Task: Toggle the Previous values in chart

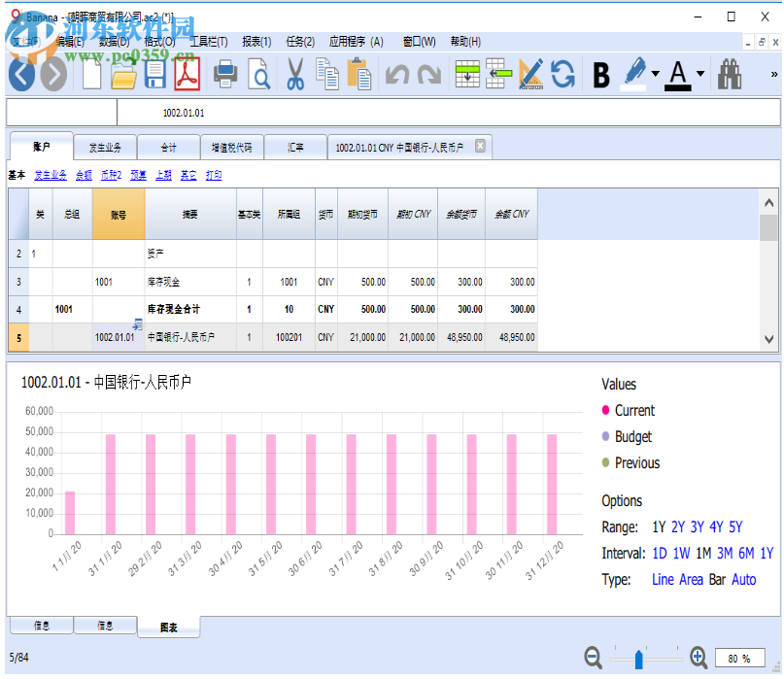Action: [x=635, y=463]
